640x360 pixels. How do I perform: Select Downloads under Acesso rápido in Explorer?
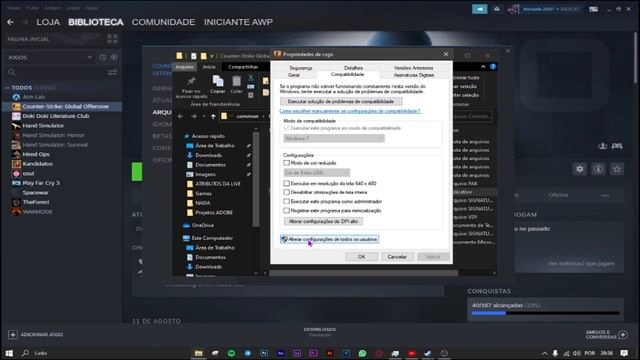208,155
